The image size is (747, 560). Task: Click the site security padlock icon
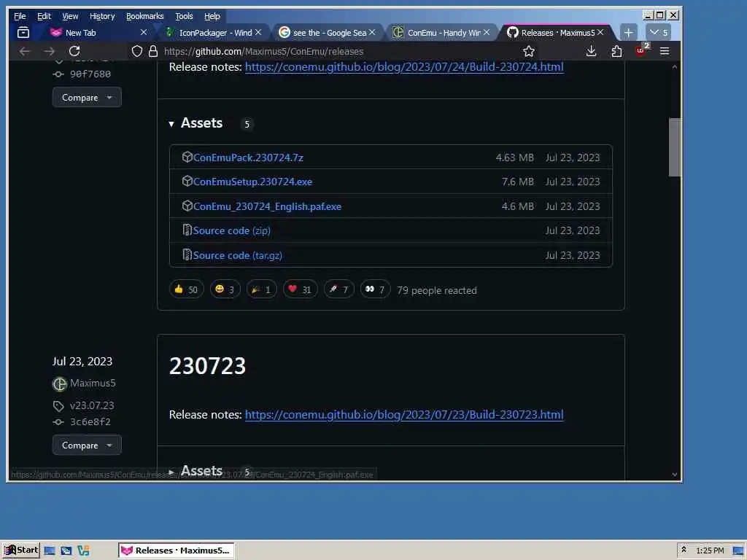tap(153, 51)
